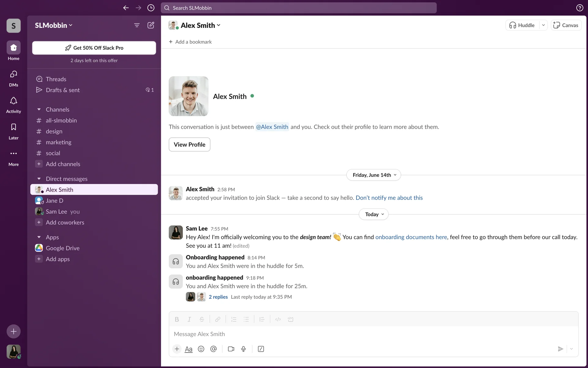This screenshot has height=368, width=588.
Task: Toggle bold formatting in composer
Action: tap(177, 319)
